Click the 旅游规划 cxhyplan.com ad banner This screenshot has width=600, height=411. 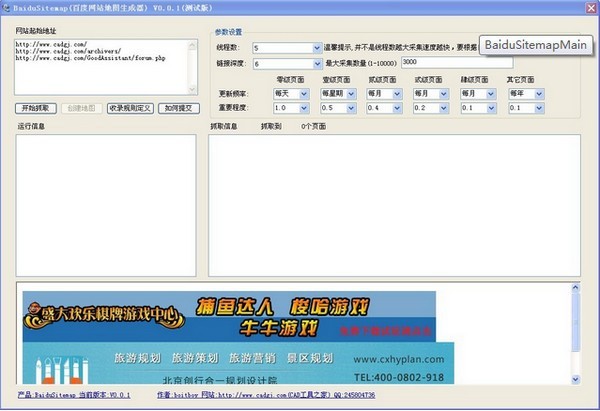(238, 363)
